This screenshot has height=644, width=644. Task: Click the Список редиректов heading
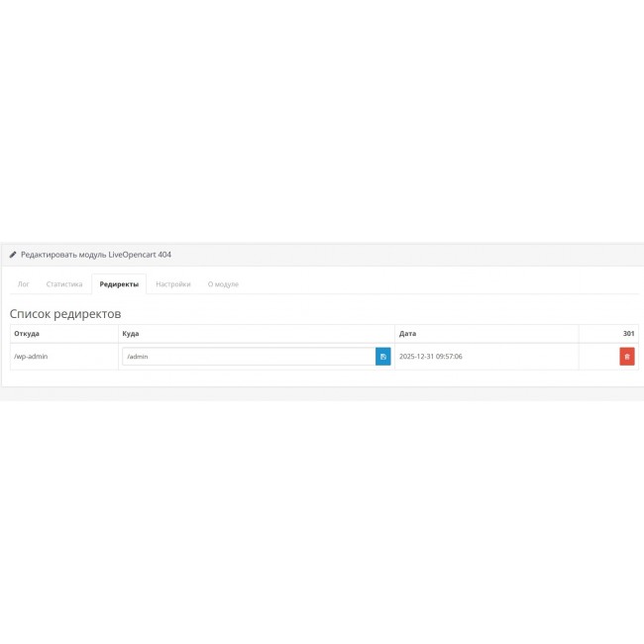click(65, 313)
